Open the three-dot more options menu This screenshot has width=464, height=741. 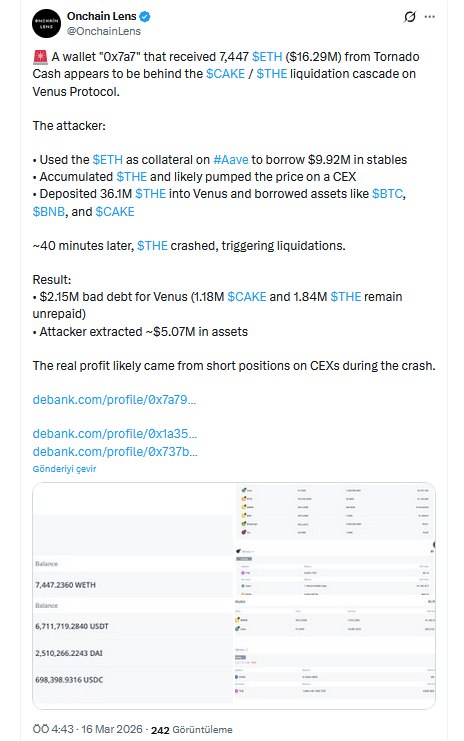pos(430,17)
